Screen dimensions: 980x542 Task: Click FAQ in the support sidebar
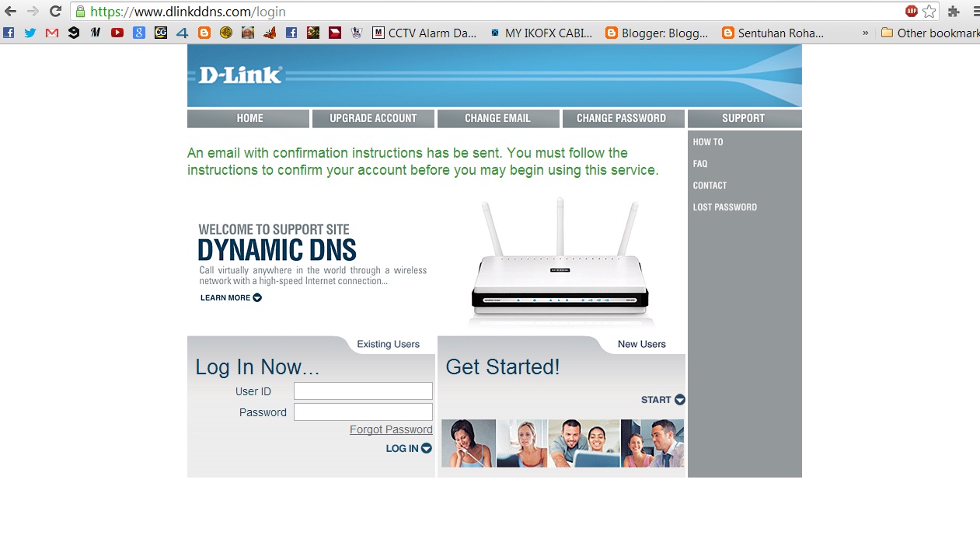tap(700, 164)
